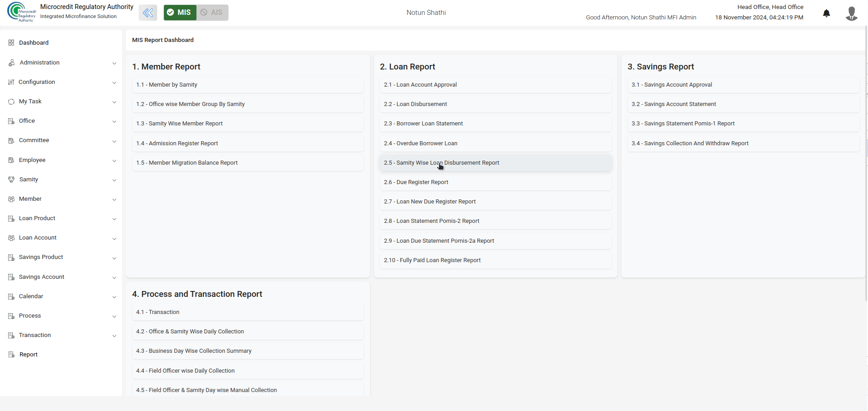Open notifications bell icon

coord(826,13)
